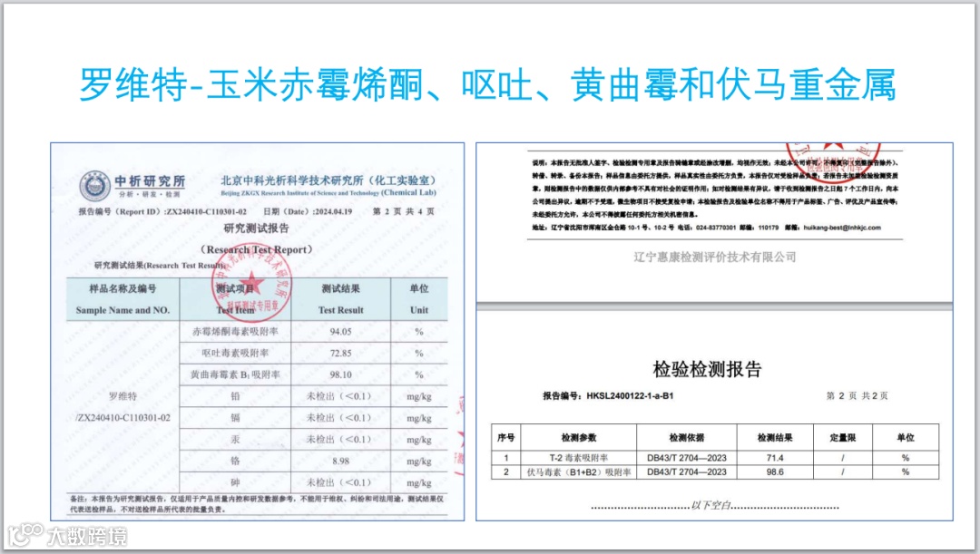
Task: Click DB43/T 2704—2023 in the T-2 row
Action: tap(687, 458)
